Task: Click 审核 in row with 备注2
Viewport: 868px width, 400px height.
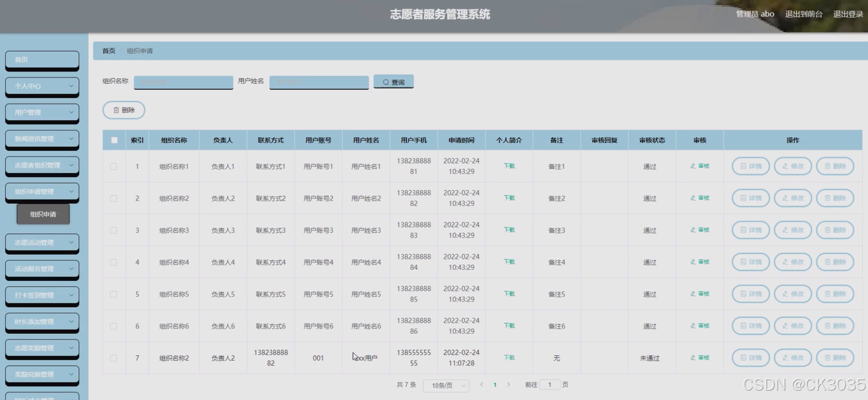Action: coord(700,198)
